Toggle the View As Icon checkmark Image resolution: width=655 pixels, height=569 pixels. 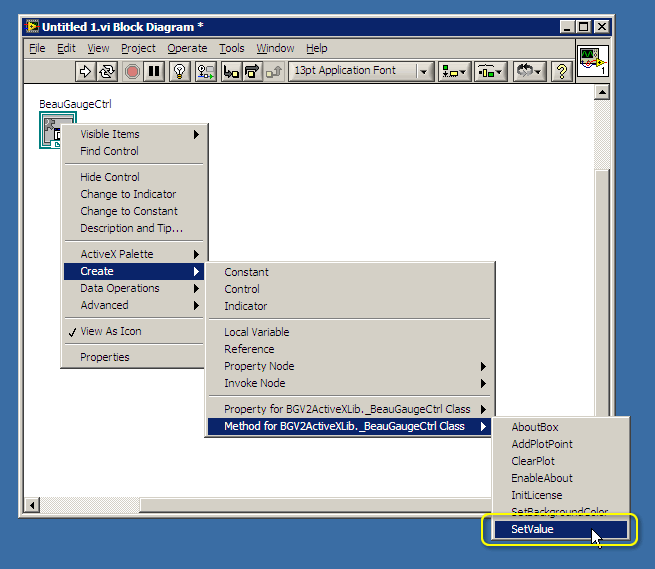[134, 331]
